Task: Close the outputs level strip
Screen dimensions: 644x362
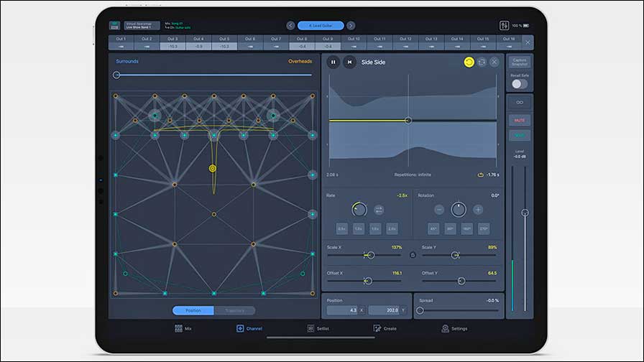Action: pyautogui.click(x=528, y=42)
